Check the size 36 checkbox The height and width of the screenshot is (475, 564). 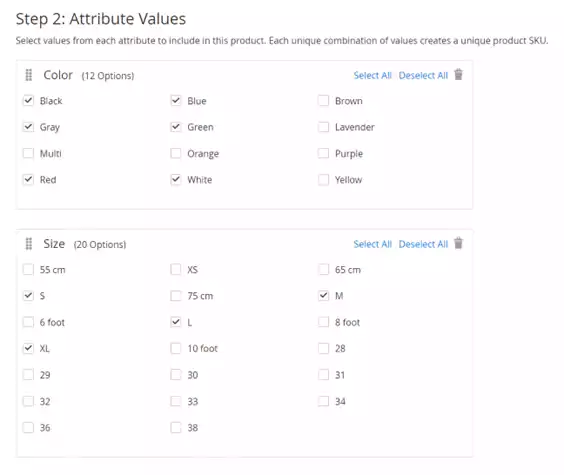click(28, 428)
